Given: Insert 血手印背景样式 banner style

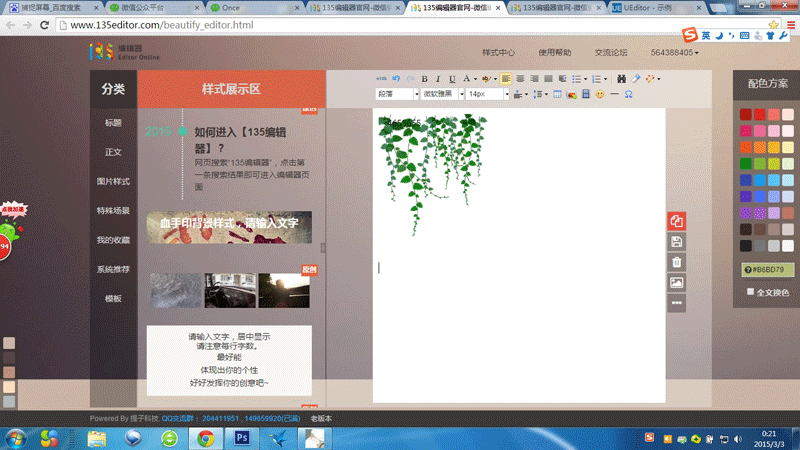Looking at the screenshot, I should [x=229, y=227].
